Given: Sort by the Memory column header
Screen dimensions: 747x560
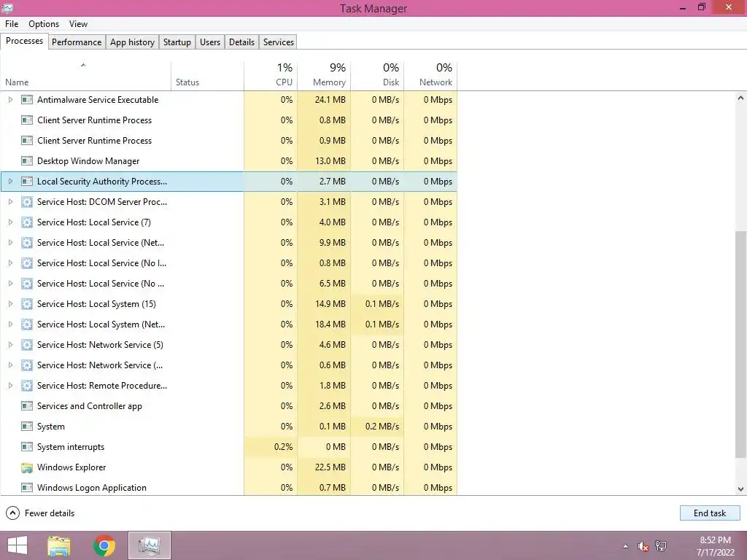Looking at the screenshot, I should point(324,76).
